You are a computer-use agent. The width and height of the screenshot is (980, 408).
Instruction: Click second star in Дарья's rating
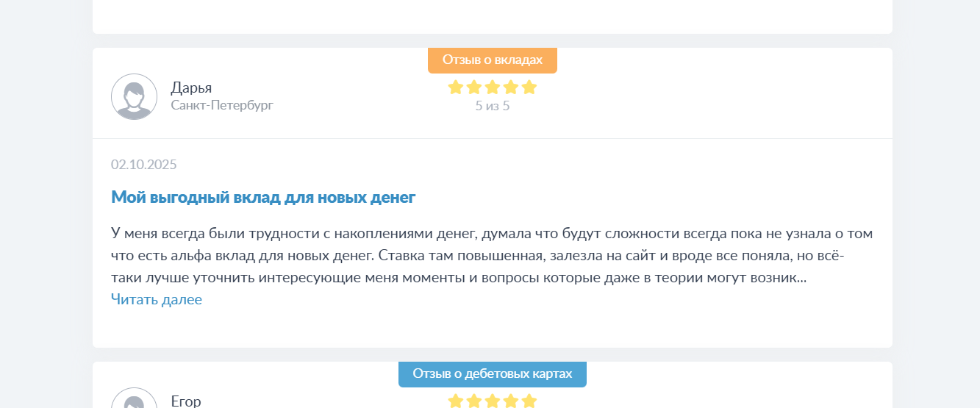pos(474,87)
